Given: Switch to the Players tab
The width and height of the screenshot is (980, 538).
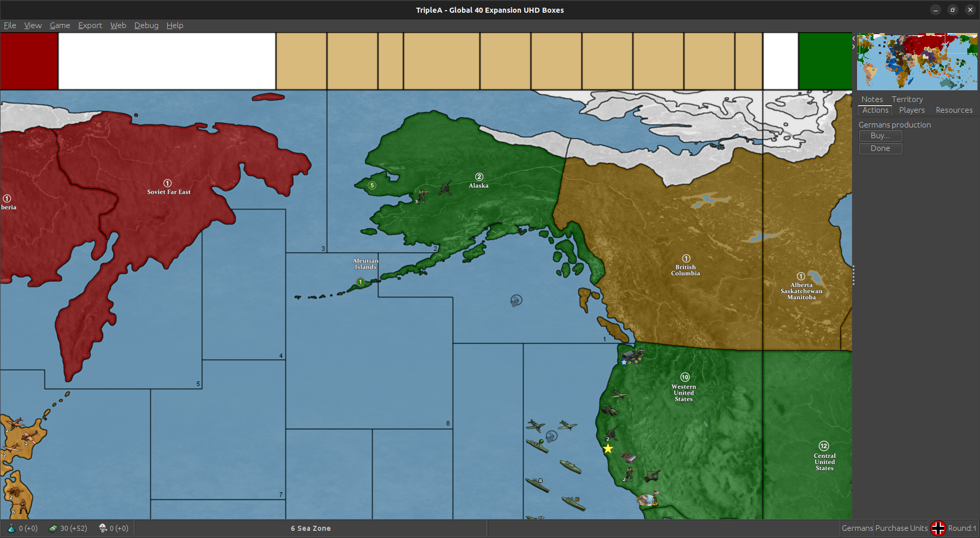Looking at the screenshot, I should 912,110.
